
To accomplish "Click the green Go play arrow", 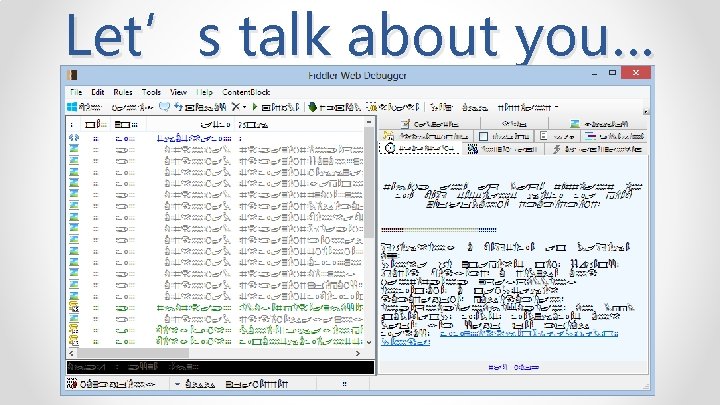I will (x=255, y=107).
